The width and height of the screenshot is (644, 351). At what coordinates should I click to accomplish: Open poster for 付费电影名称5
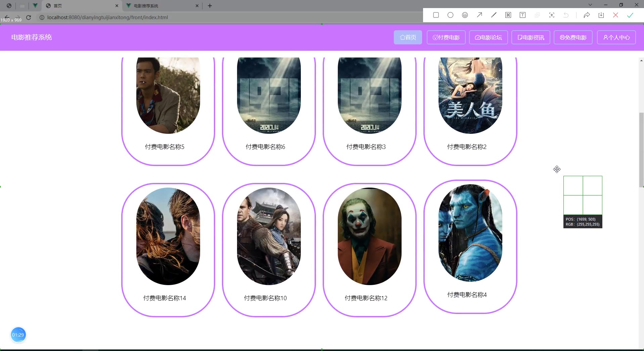click(168, 95)
